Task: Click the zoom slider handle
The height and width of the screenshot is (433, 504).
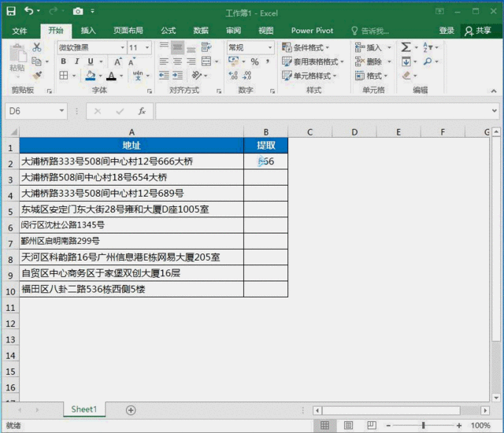Action: (x=424, y=425)
